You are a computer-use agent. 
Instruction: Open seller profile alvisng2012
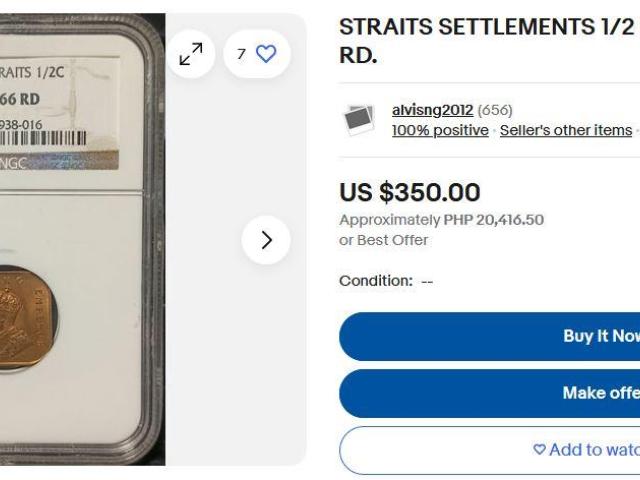(432, 110)
